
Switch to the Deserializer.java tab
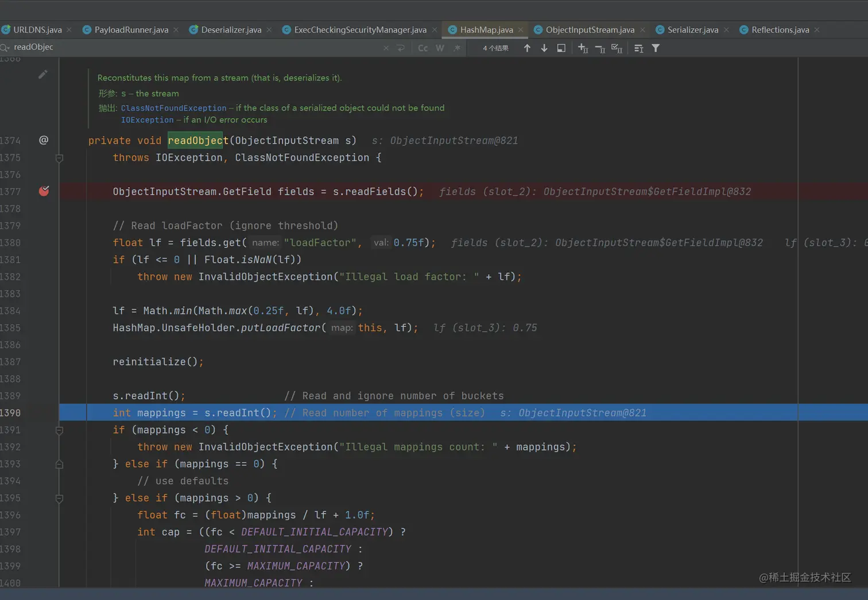pyautogui.click(x=231, y=30)
